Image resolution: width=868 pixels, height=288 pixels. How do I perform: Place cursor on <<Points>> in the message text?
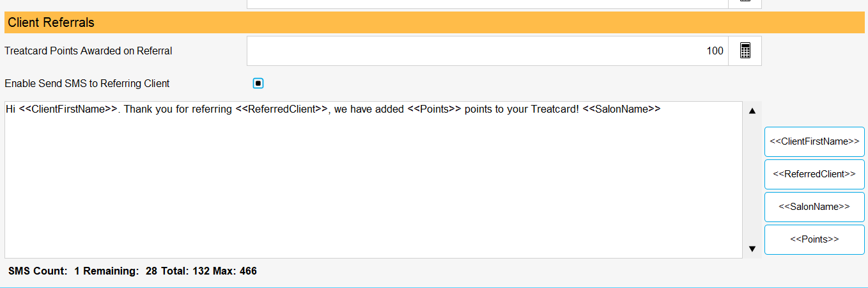(x=434, y=109)
